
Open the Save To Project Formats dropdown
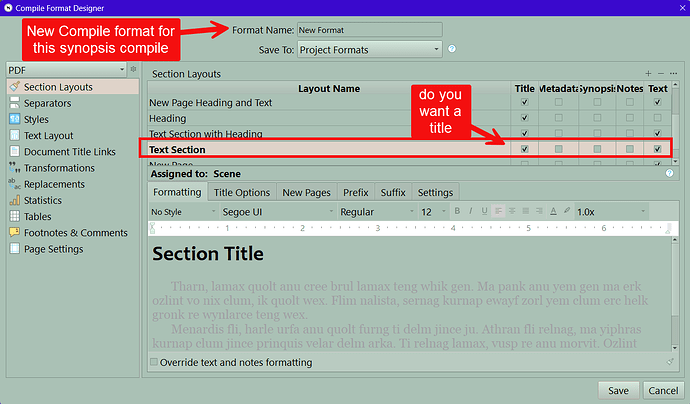pyautogui.click(x=370, y=49)
